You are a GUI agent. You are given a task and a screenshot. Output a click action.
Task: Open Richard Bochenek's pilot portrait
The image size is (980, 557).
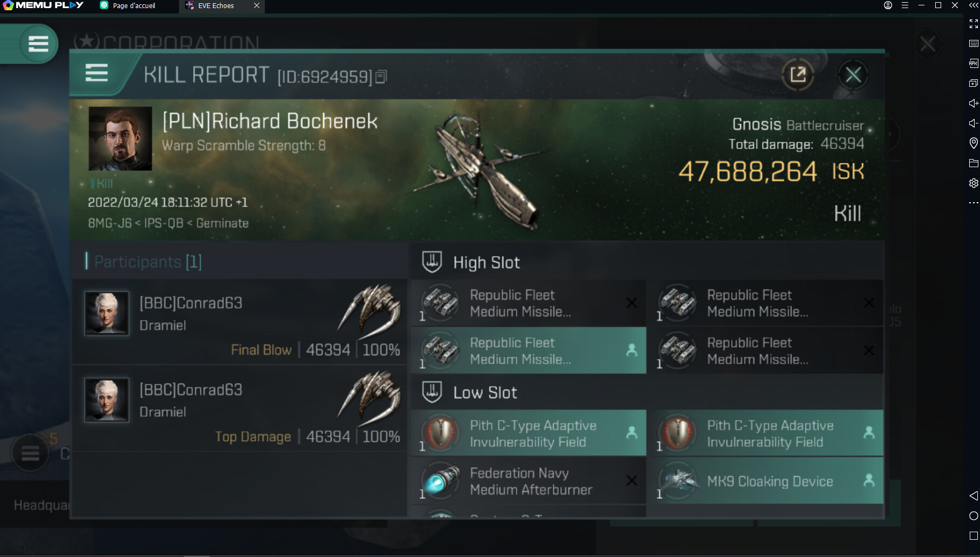tap(120, 139)
